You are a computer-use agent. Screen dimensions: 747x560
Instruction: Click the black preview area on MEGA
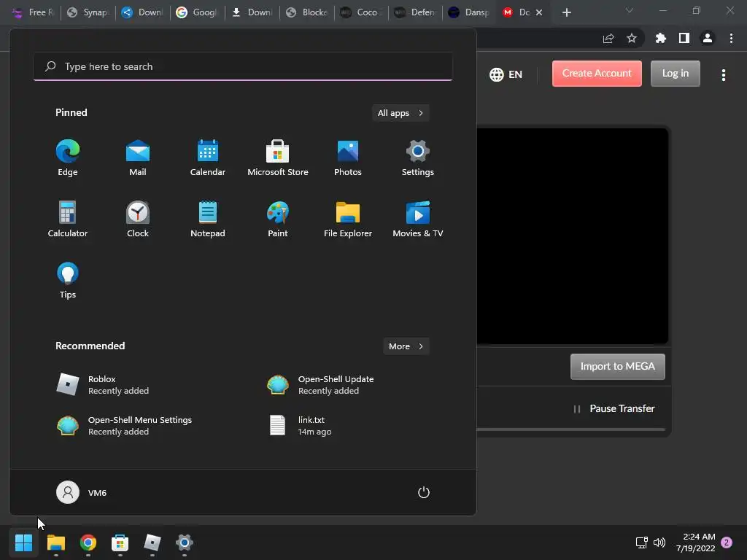coord(573,236)
